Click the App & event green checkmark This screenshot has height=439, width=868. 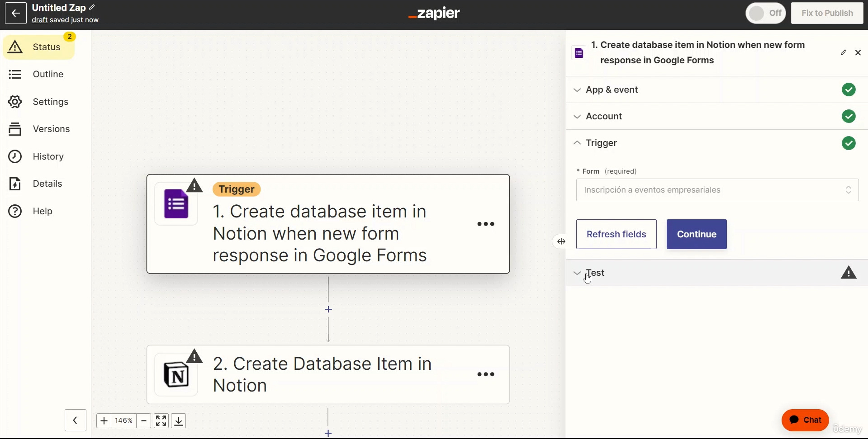849,90
